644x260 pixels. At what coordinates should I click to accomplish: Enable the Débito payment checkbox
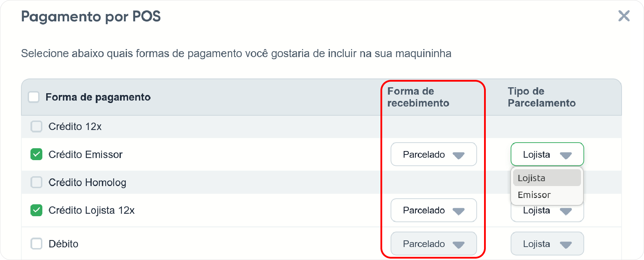[x=36, y=244]
